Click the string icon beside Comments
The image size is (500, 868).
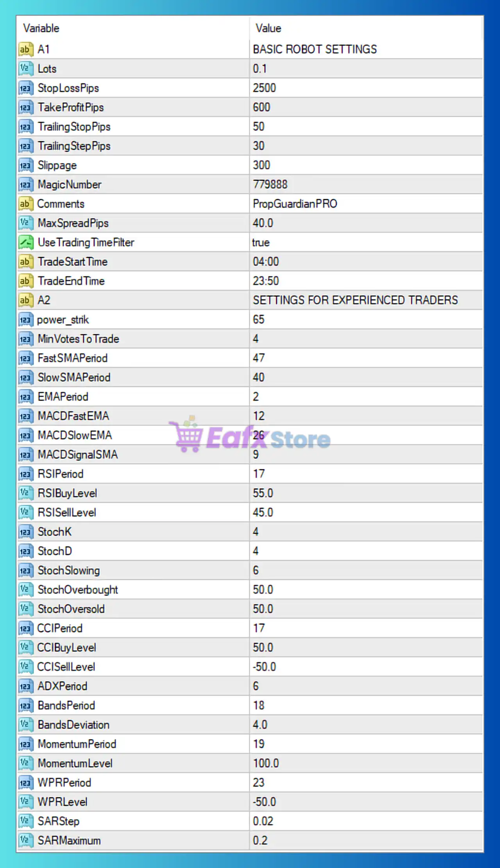coord(25,204)
